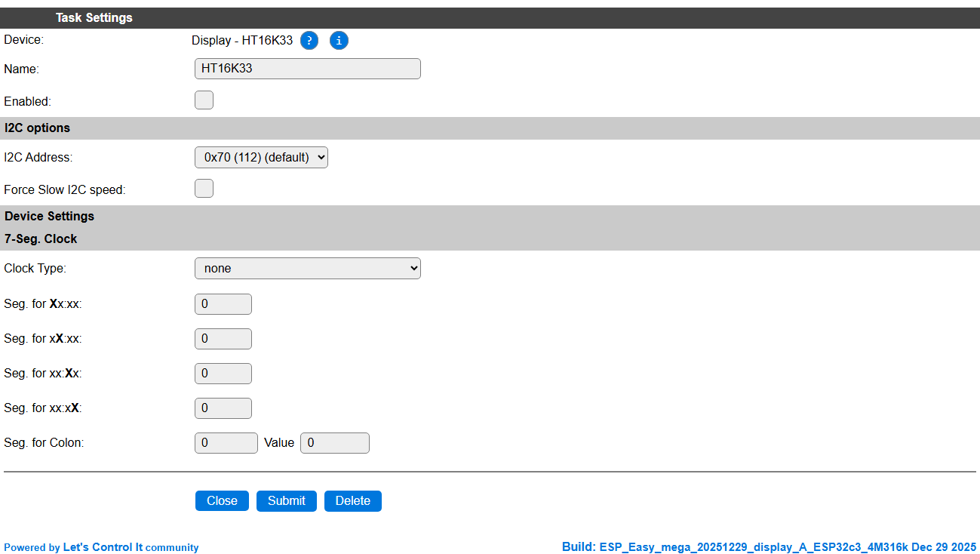Click the I2C options section header
The height and width of the screenshot is (554, 980).
click(x=490, y=128)
